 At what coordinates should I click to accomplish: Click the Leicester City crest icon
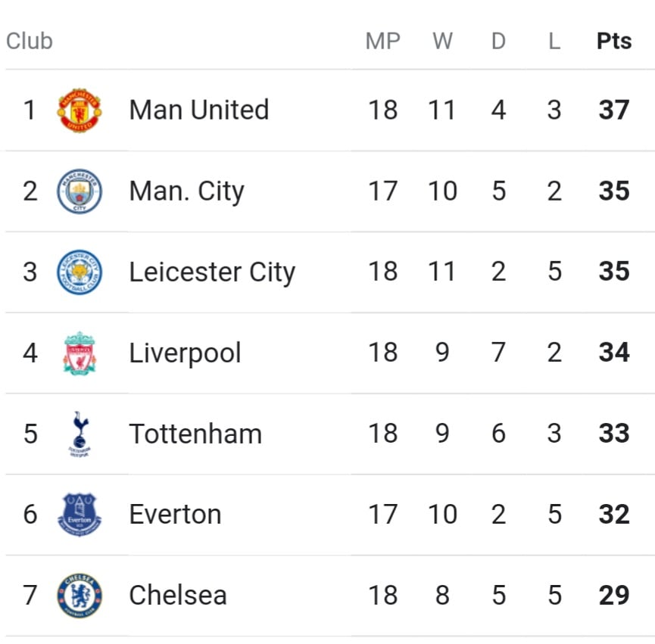pos(80,272)
